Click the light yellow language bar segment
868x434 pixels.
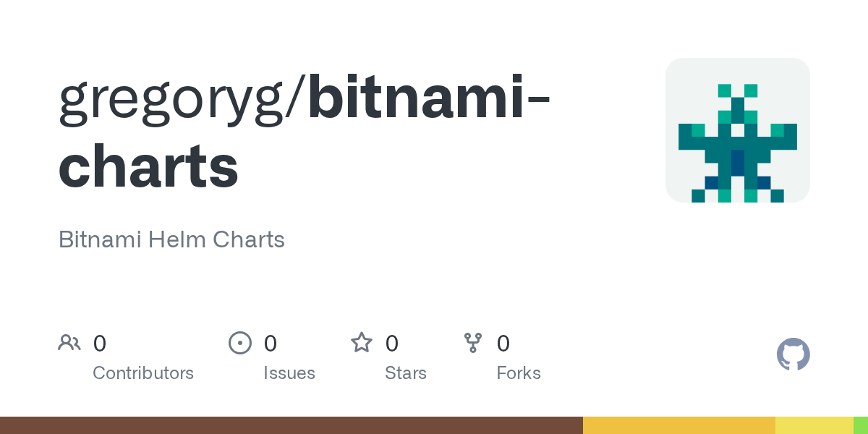pyautogui.click(x=814, y=425)
